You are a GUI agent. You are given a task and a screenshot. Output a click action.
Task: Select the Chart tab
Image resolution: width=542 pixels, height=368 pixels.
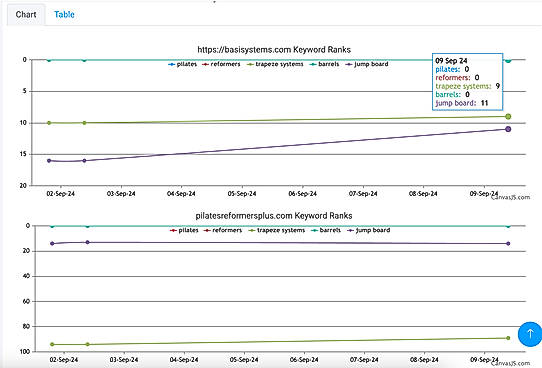26,15
